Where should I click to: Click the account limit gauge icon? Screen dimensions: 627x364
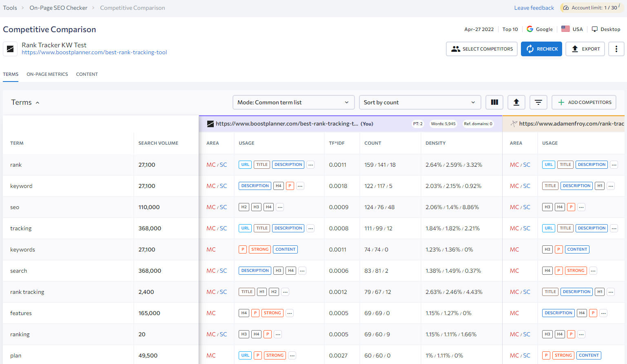[566, 8]
